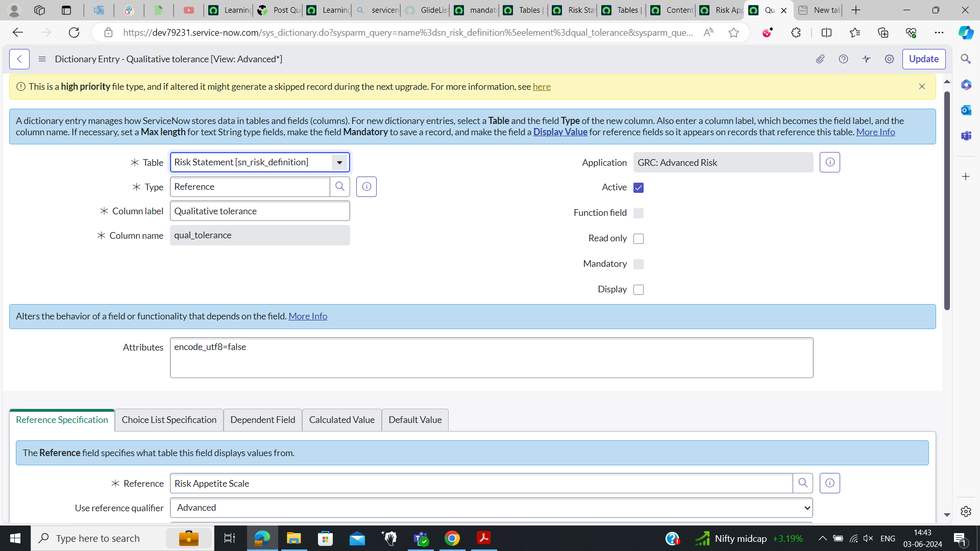Click the scroll down arrow of page
The image size is (980, 551).
[947, 515]
